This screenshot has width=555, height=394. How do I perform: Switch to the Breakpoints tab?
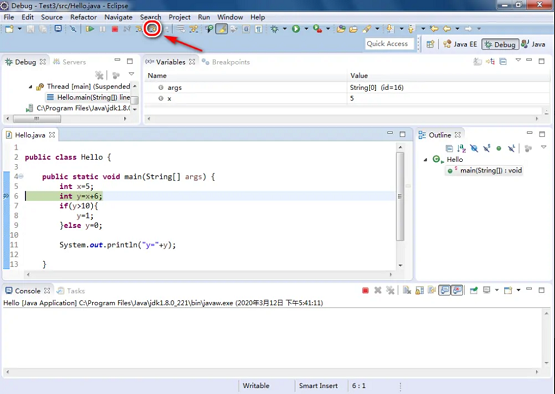coord(226,62)
